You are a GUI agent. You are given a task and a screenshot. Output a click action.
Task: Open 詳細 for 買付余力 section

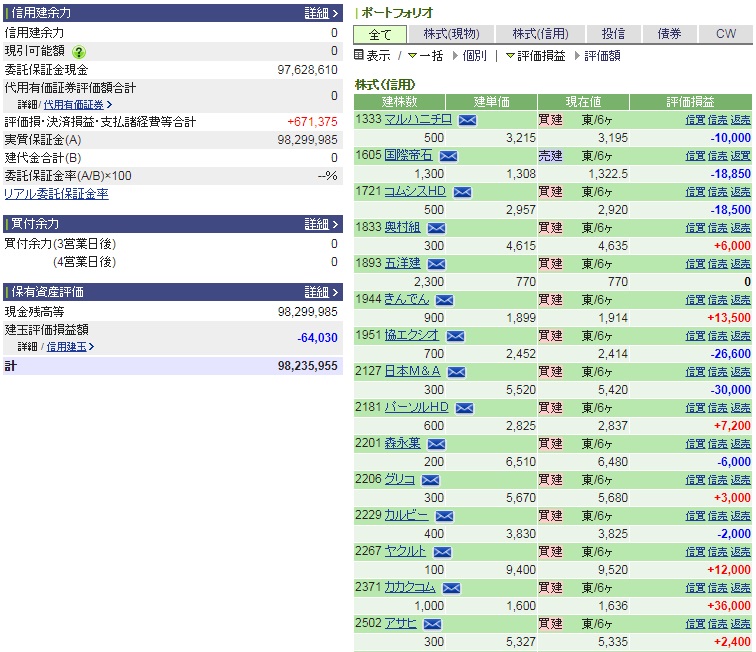point(322,224)
